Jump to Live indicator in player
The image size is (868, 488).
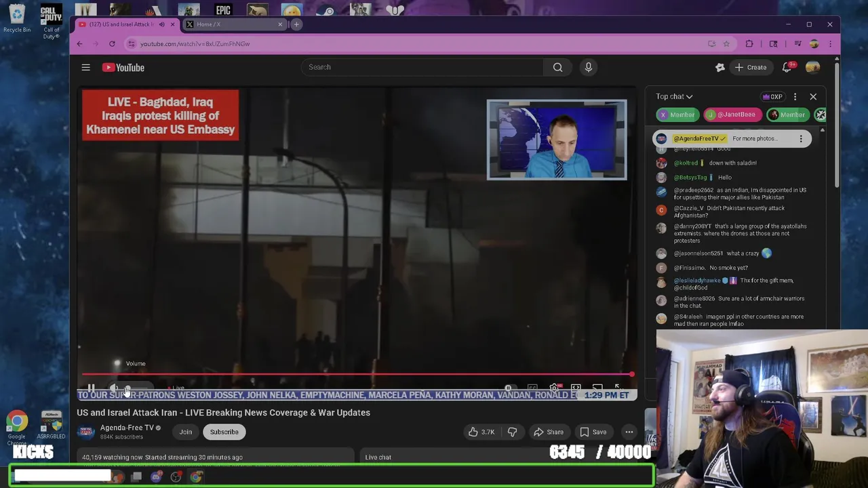pos(176,388)
